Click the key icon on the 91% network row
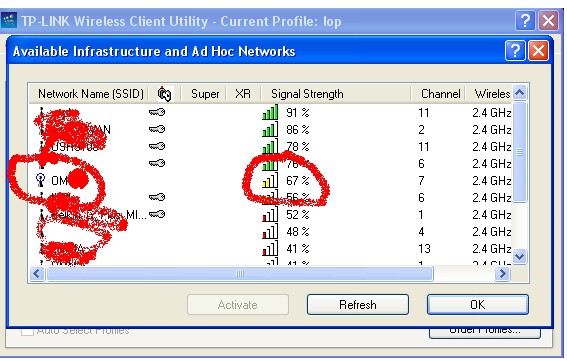This screenshot has width=567, height=361. 157,112
